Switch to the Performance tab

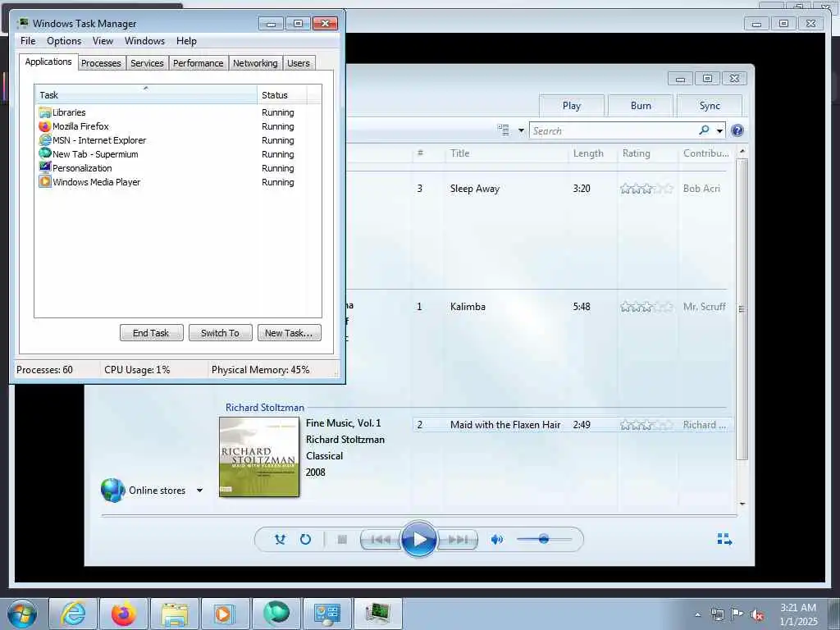click(x=199, y=63)
